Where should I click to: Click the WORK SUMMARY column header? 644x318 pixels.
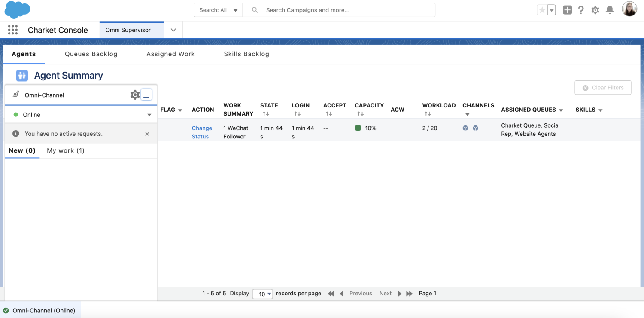coord(238,110)
